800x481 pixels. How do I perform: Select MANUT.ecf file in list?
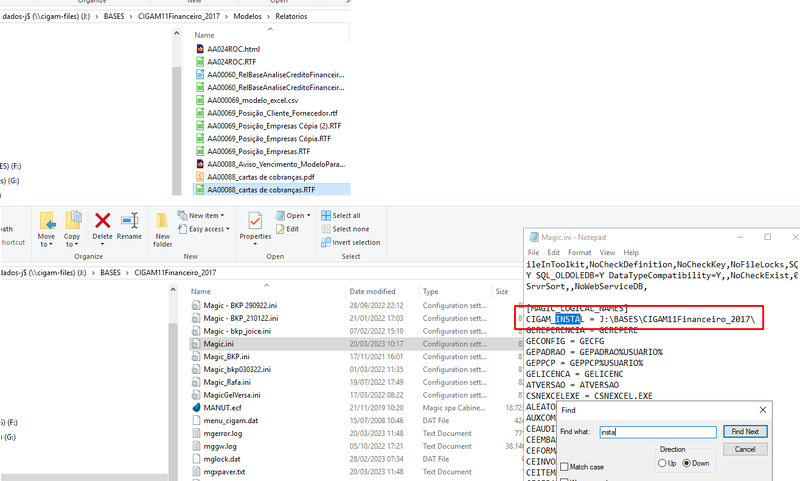[x=222, y=408]
